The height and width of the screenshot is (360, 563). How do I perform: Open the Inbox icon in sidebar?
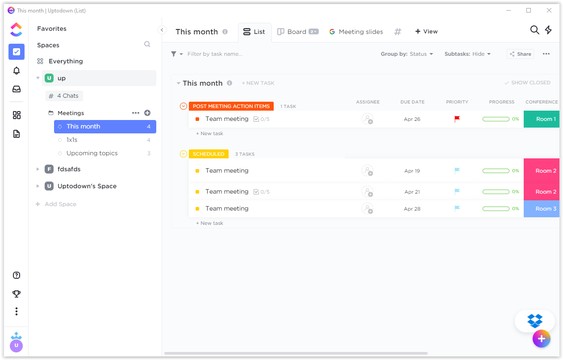pos(17,89)
